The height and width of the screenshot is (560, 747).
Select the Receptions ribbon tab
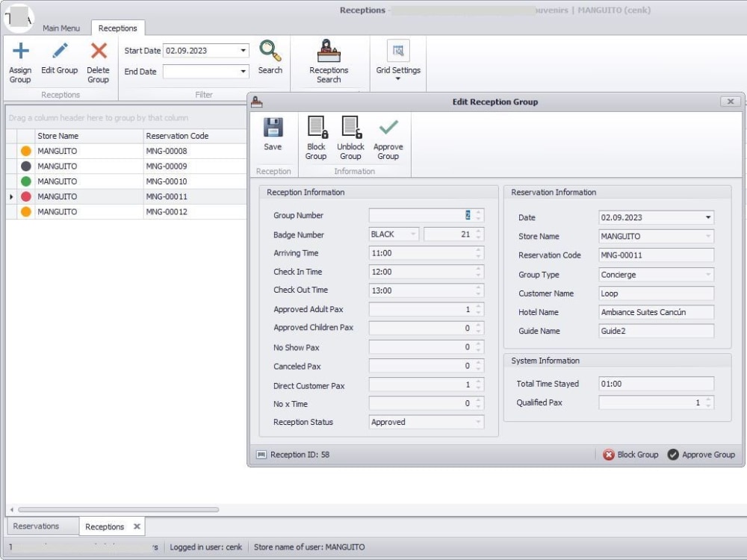[118, 28]
